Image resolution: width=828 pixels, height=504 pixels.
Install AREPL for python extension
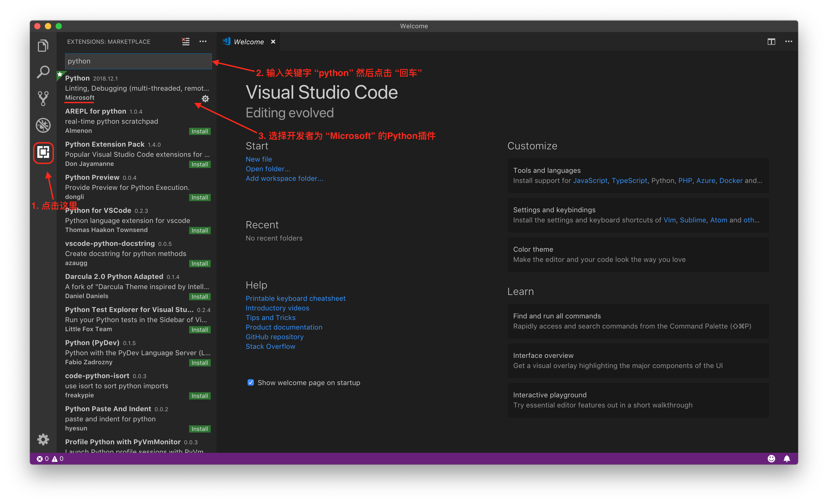200,131
